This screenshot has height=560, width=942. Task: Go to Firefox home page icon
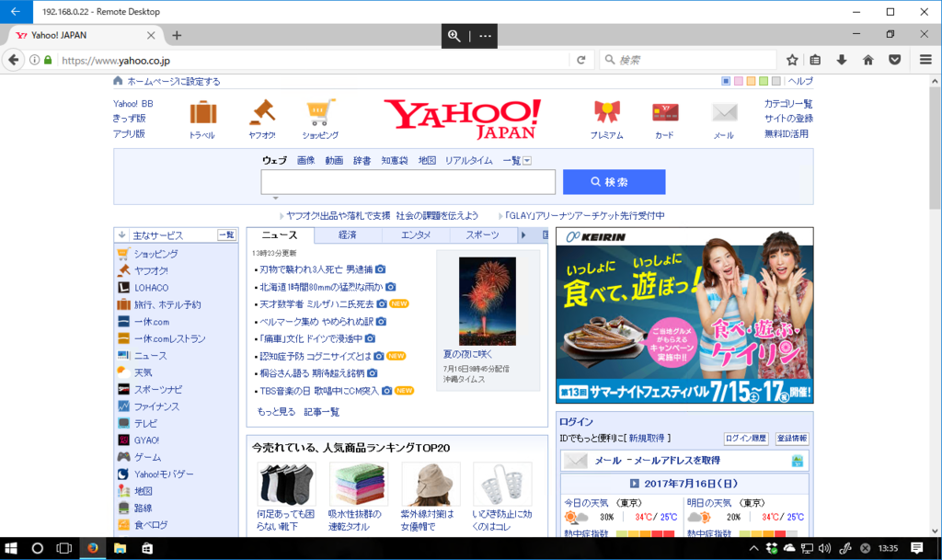tap(868, 60)
